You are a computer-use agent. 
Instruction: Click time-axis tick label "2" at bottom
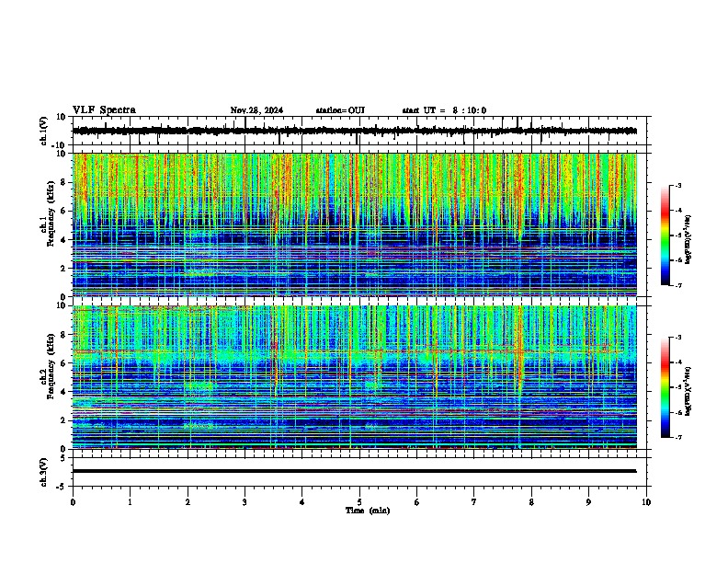click(x=188, y=502)
